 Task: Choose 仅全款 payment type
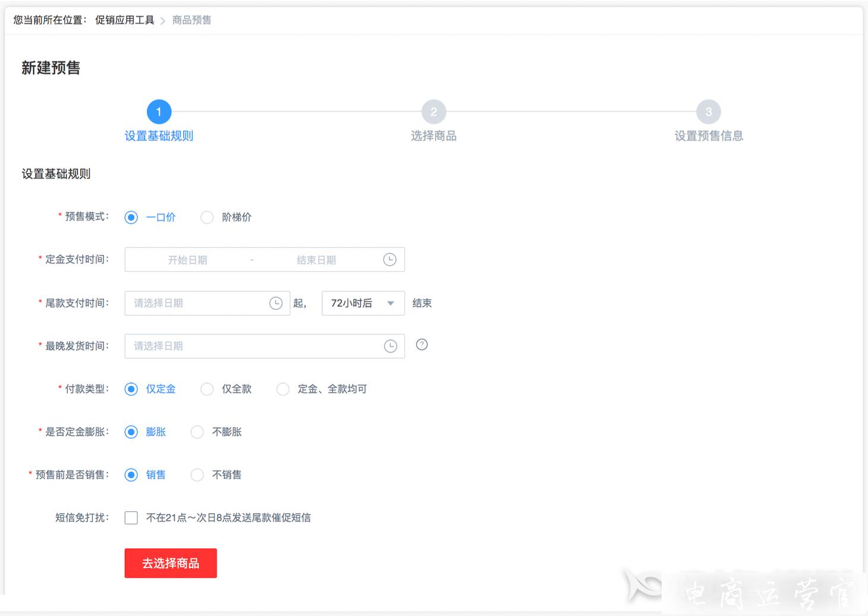point(206,389)
